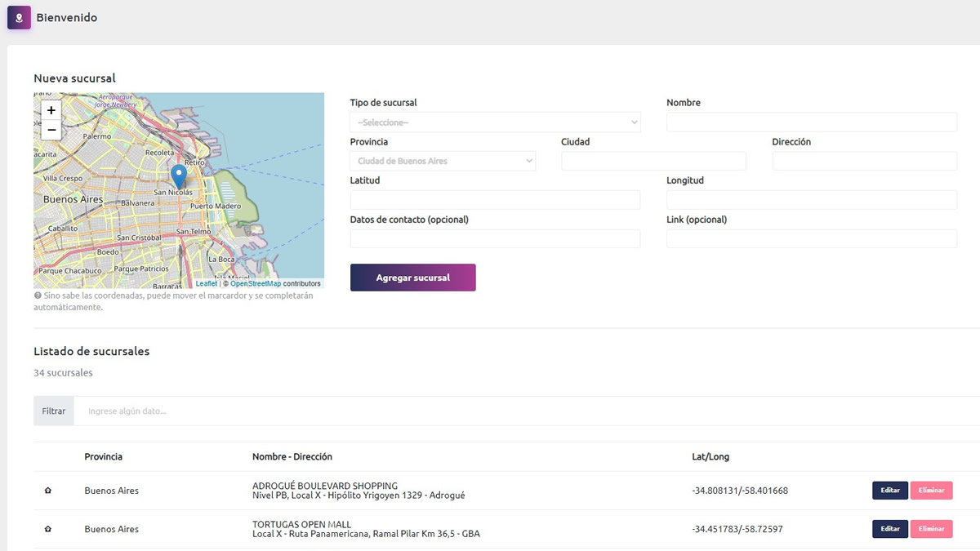Click the purple location logo icon
The width and height of the screenshot is (980, 551).
19,17
